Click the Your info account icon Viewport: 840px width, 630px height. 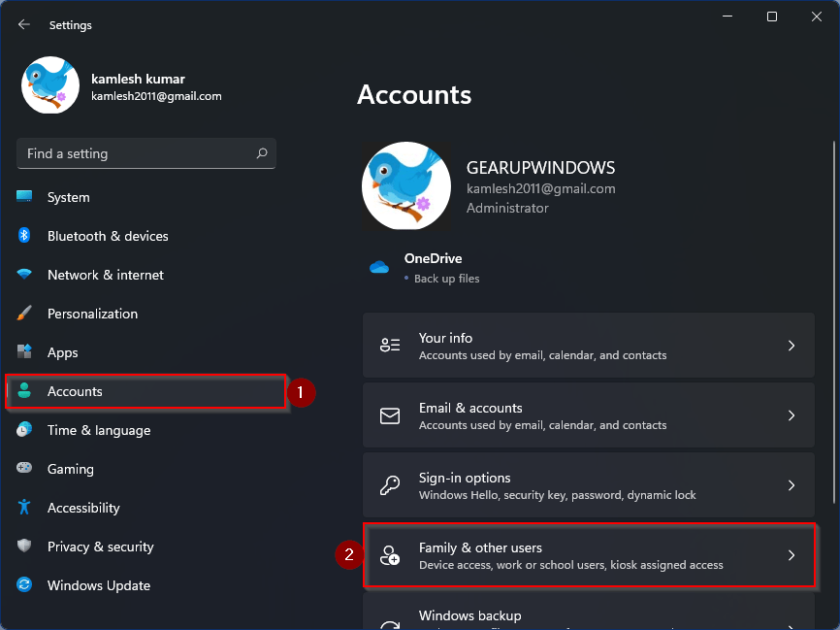coord(390,345)
